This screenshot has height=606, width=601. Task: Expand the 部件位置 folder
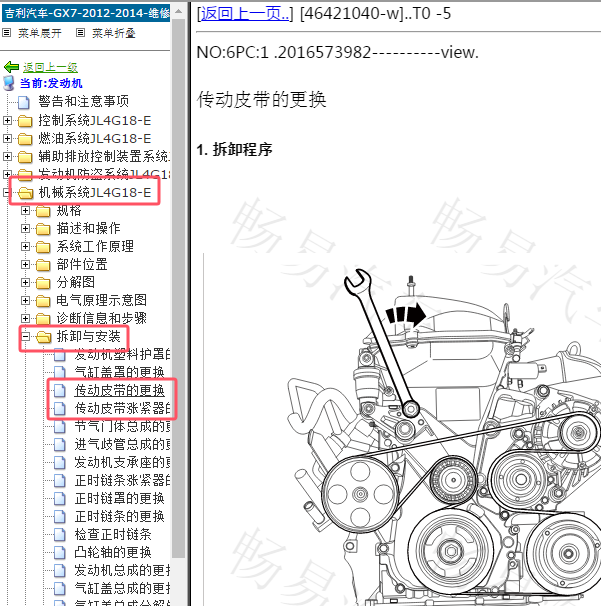coord(26,264)
